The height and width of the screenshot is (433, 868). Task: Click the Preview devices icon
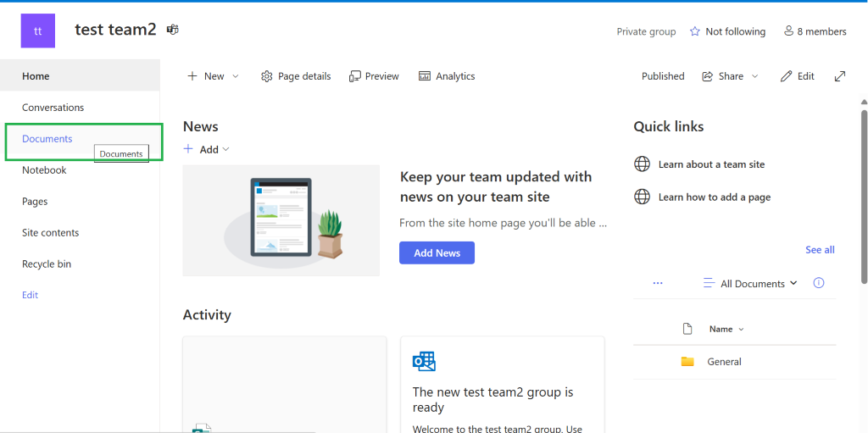pyautogui.click(x=355, y=76)
